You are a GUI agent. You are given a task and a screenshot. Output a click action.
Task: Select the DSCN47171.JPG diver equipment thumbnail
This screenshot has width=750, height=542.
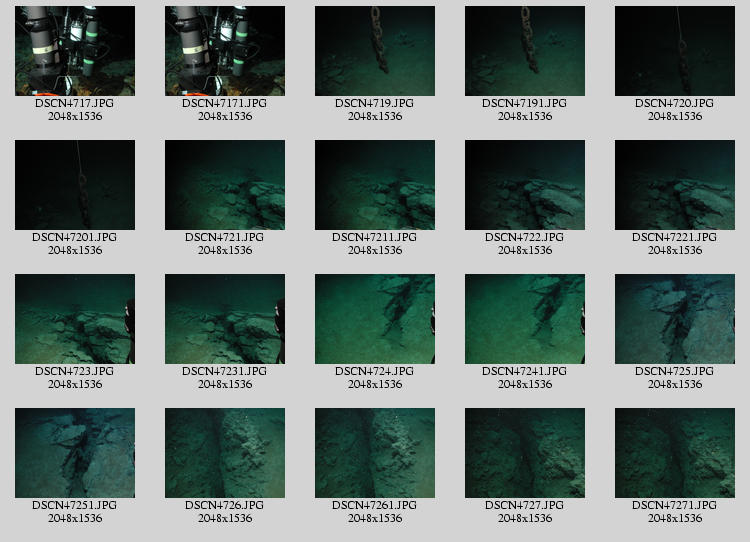click(x=225, y=51)
